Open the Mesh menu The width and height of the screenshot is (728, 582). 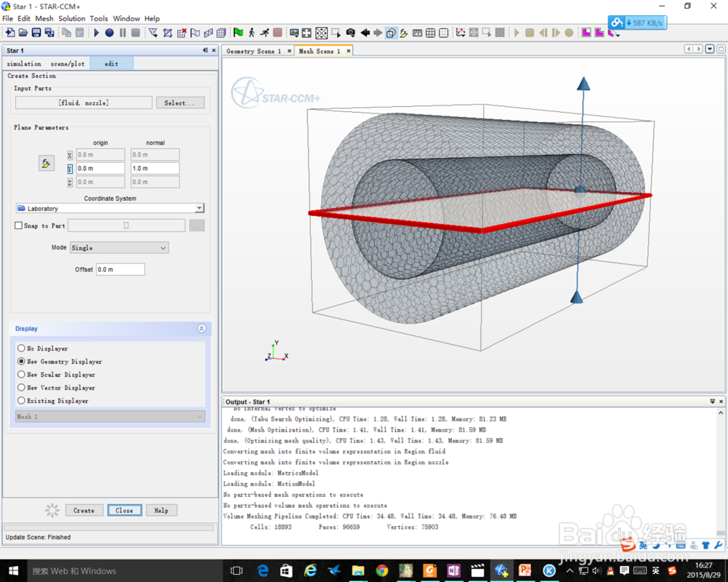[x=44, y=19]
